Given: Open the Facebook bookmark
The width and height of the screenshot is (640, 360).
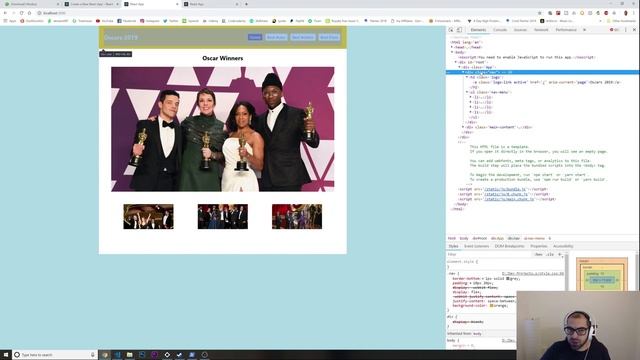Looking at the screenshot, I should pos(127,21).
